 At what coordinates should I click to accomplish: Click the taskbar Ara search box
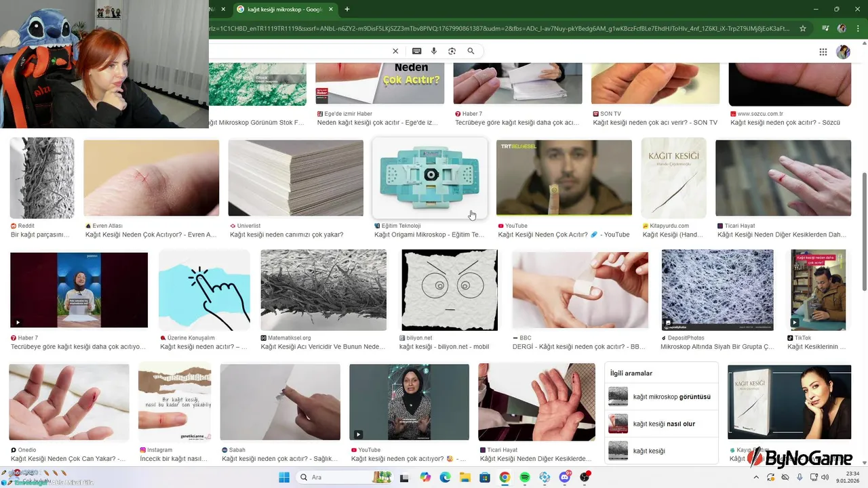[x=344, y=477]
